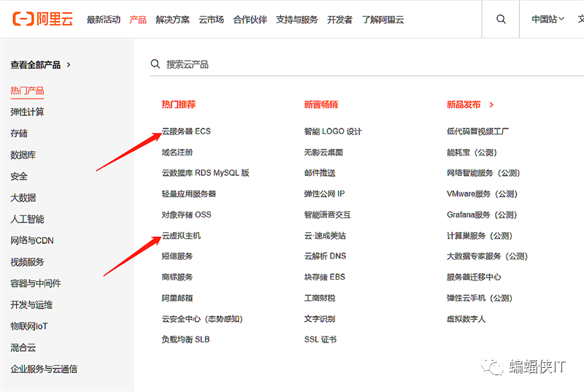584x392 pixels.
Task: Open 低代码音视频工厂 link
Action: pos(478,131)
